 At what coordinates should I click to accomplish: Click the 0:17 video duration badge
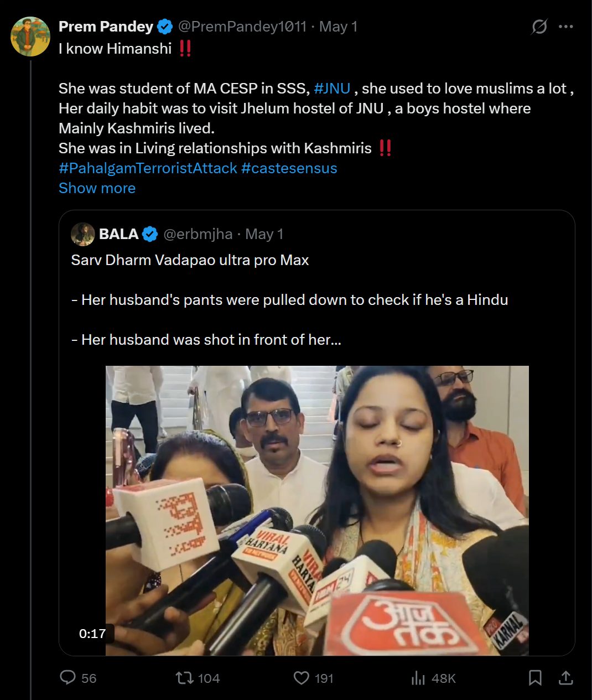(92, 634)
